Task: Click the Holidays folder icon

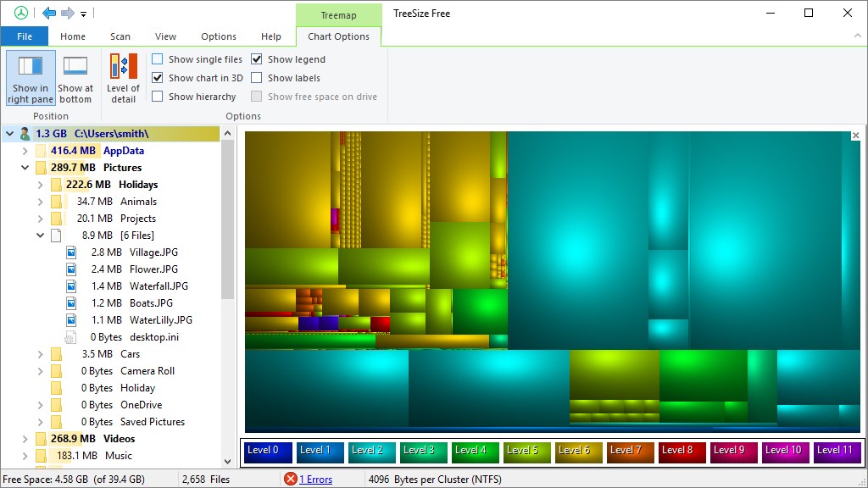Action: click(56, 184)
